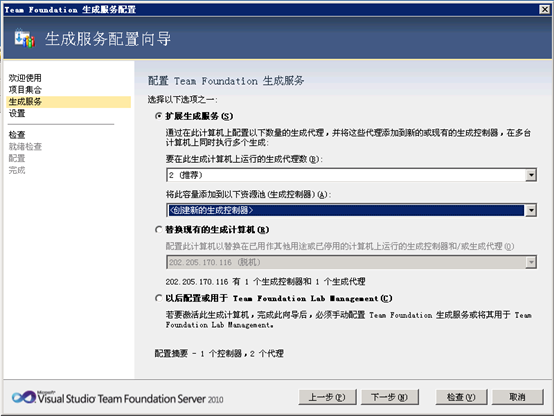This screenshot has height=416, width=554.
Task: Click the <创建新的生成控制器> combo box field
Action: coord(351,211)
